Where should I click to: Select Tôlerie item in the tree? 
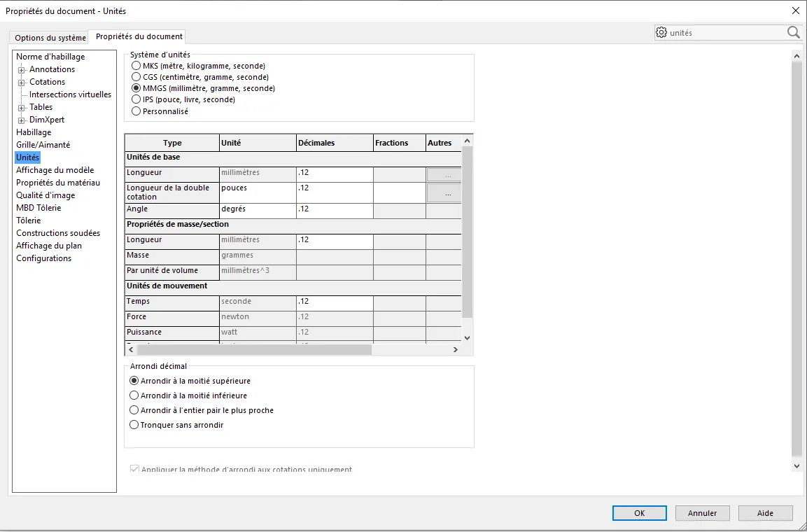point(28,220)
